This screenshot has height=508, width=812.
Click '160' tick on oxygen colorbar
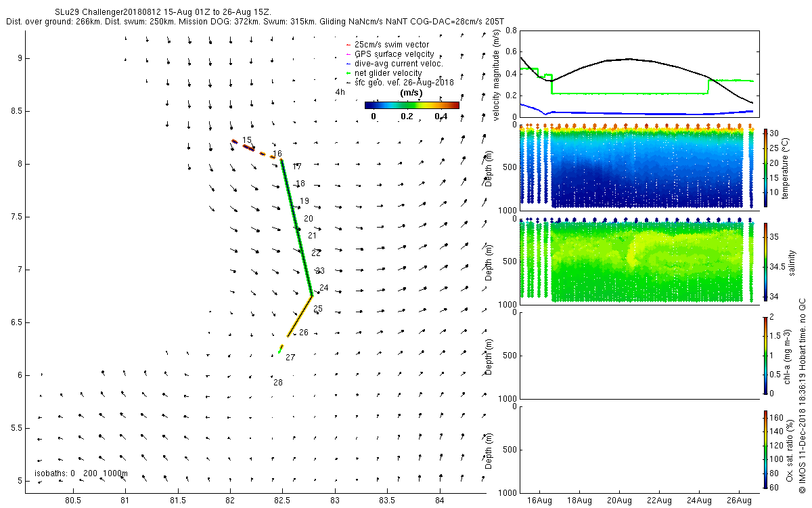(x=776, y=417)
